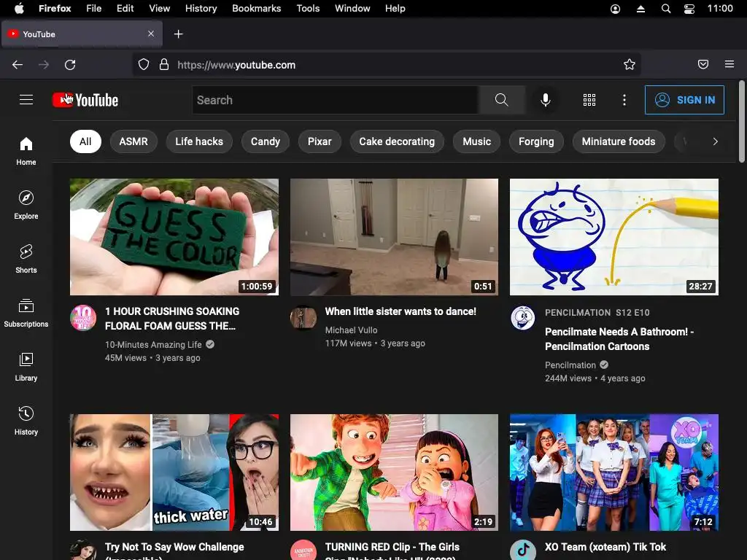Open the YouTube settings three-dot menu
747x560 pixels.
[624, 100]
